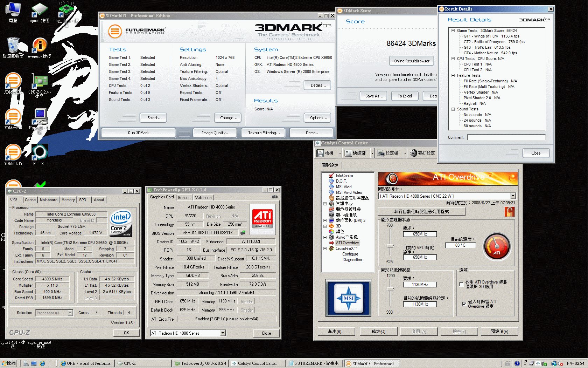Image resolution: width=588 pixels, height=368 pixels.
Task: Click the Preferences gear toolbar button
Action: [x=422, y=153]
